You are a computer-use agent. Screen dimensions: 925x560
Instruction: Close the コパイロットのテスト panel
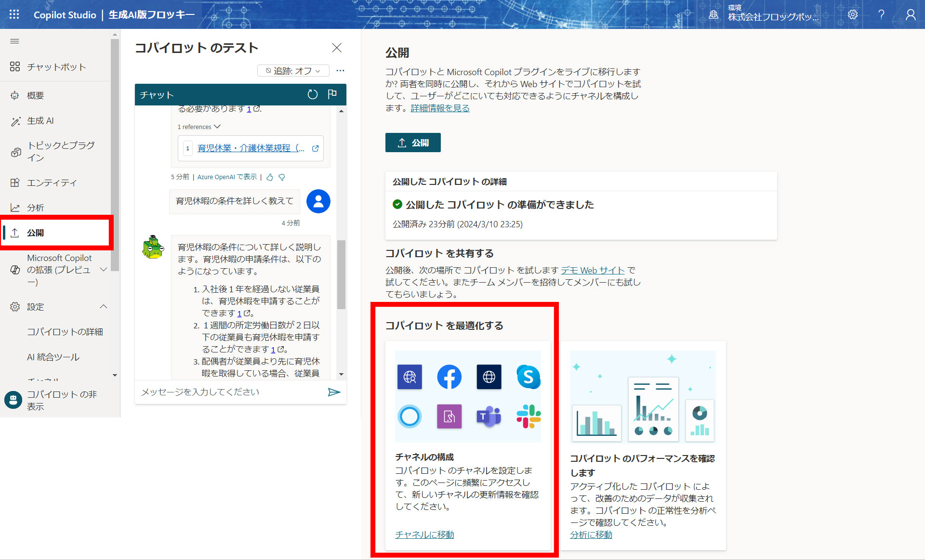[x=337, y=47]
